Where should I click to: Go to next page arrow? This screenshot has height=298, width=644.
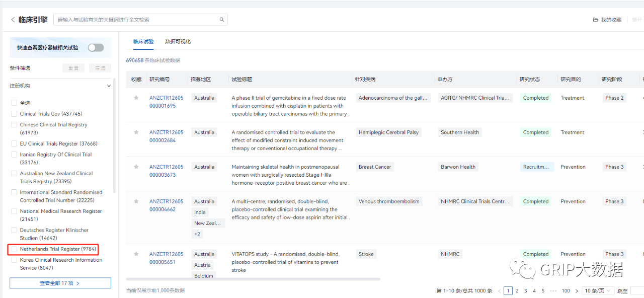pos(577,291)
